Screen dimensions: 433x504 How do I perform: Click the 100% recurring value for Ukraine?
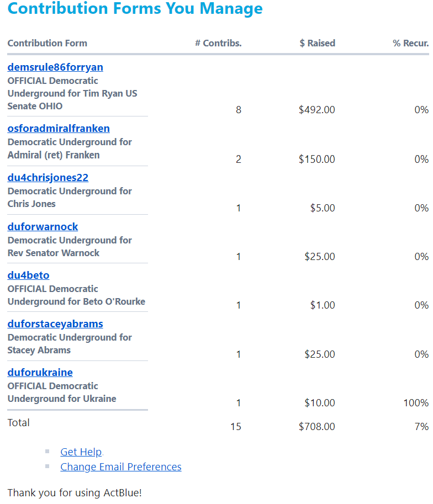[x=416, y=403]
